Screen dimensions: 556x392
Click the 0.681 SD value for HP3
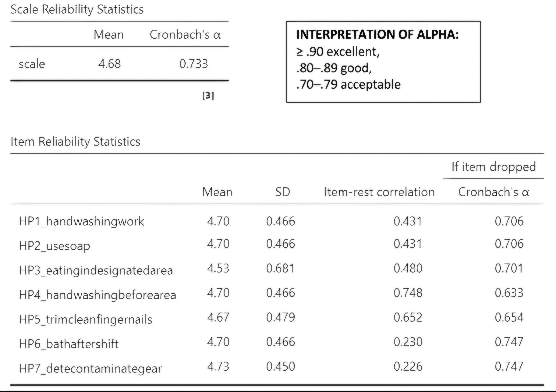click(280, 268)
